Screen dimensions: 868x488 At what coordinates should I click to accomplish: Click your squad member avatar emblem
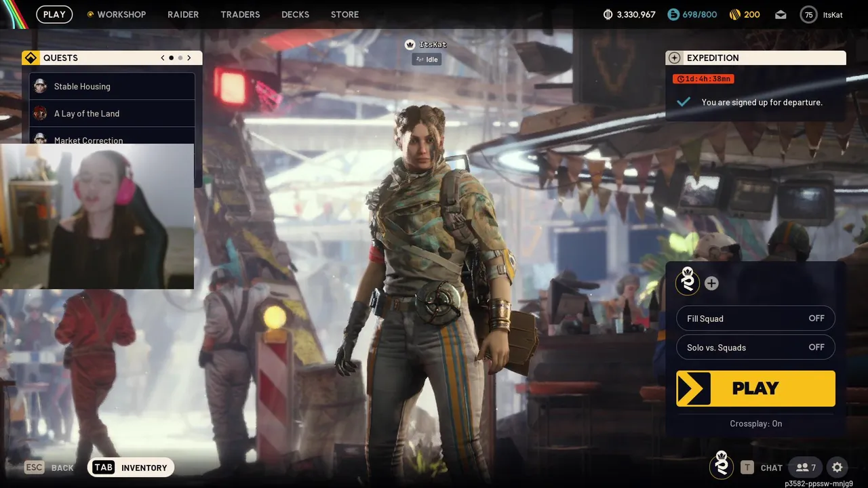click(688, 281)
